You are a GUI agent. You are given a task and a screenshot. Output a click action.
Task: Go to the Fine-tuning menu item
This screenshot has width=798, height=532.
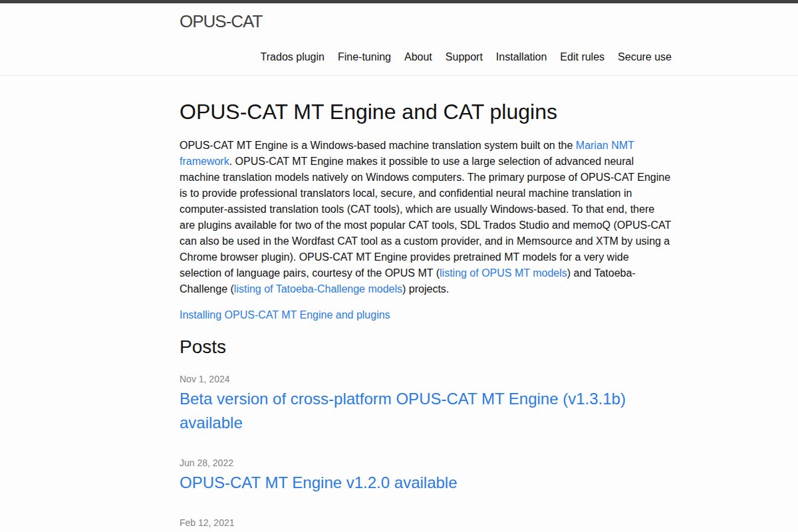click(364, 57)
